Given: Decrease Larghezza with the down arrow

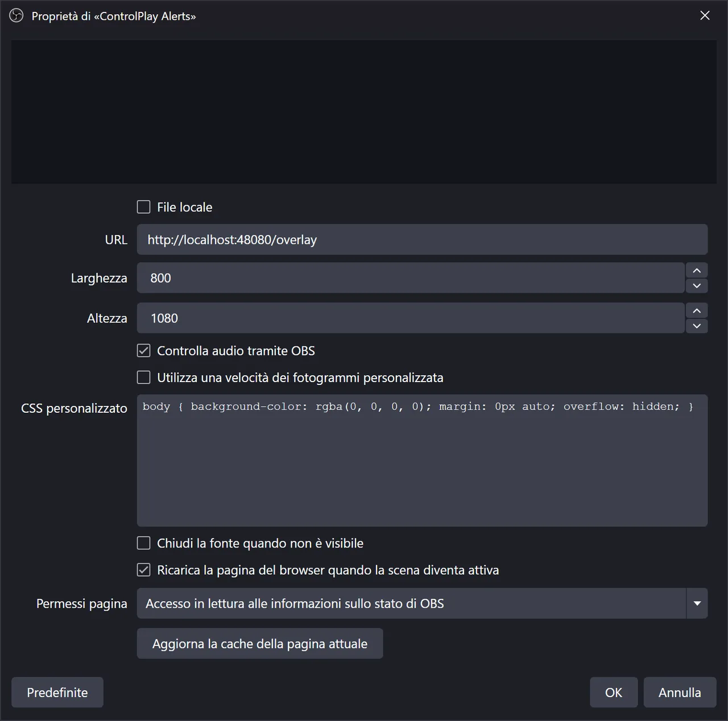Looking at the screenshot, I should (x=697, y=285).
